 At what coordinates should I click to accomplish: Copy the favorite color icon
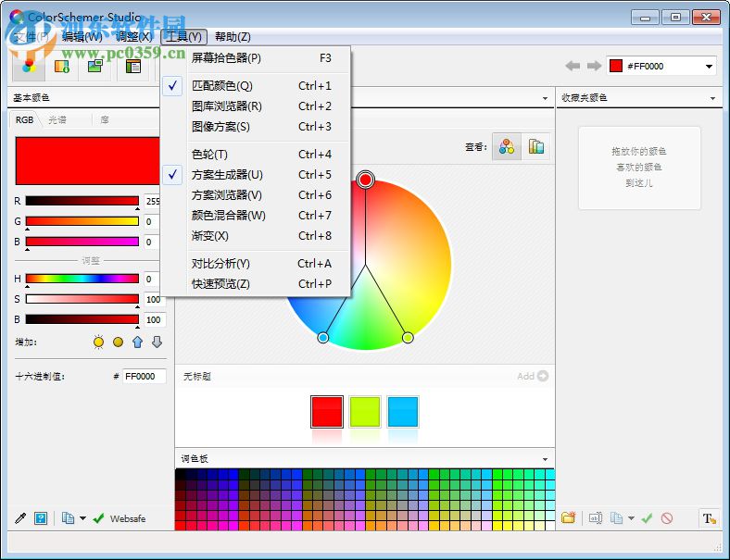[616, 517]
